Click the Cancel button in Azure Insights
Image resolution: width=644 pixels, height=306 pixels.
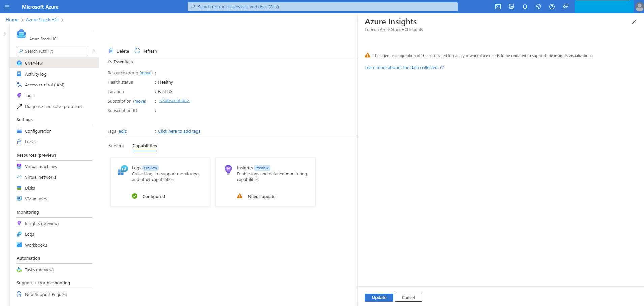coord(408,298)
